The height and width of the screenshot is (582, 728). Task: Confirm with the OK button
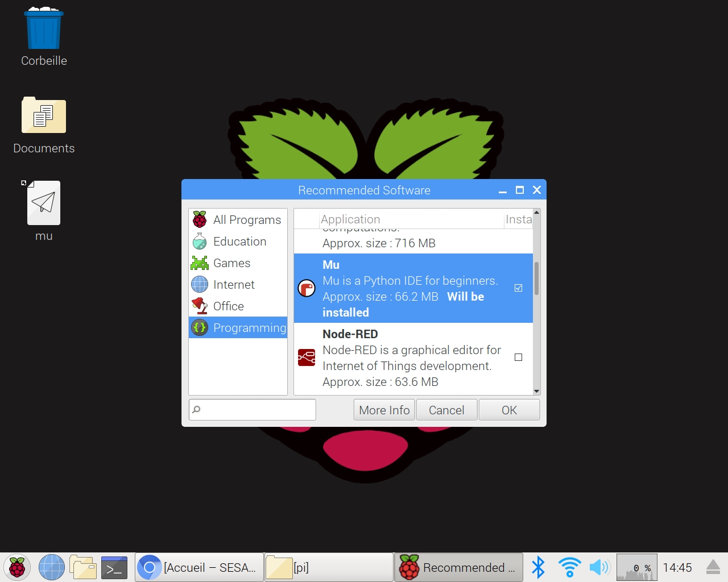pos(509,410)
